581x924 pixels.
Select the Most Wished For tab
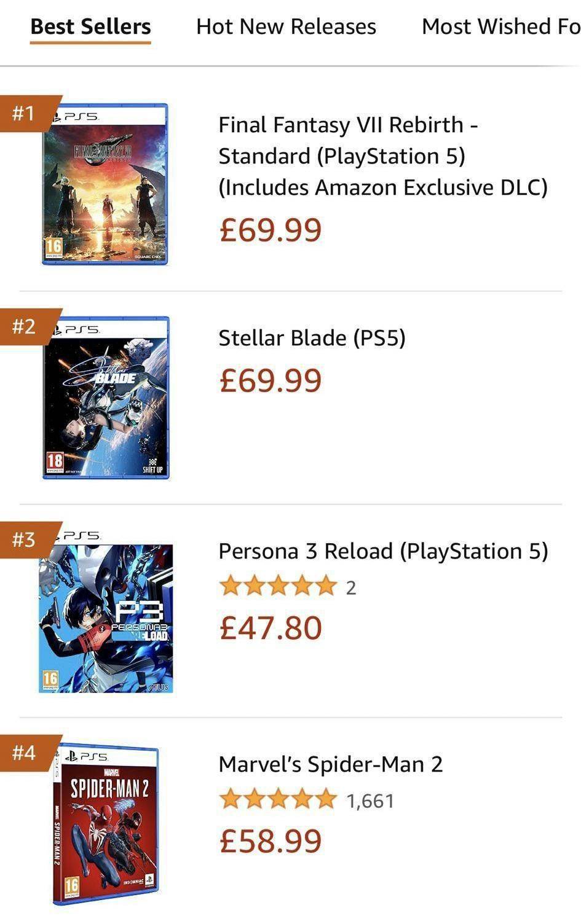coord(500,27)
